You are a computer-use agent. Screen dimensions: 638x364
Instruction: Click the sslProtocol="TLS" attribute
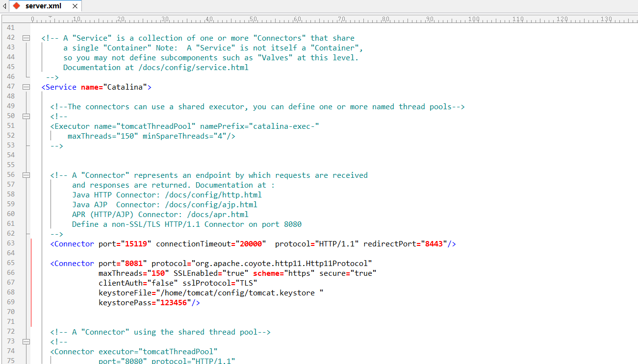point(220,283)
